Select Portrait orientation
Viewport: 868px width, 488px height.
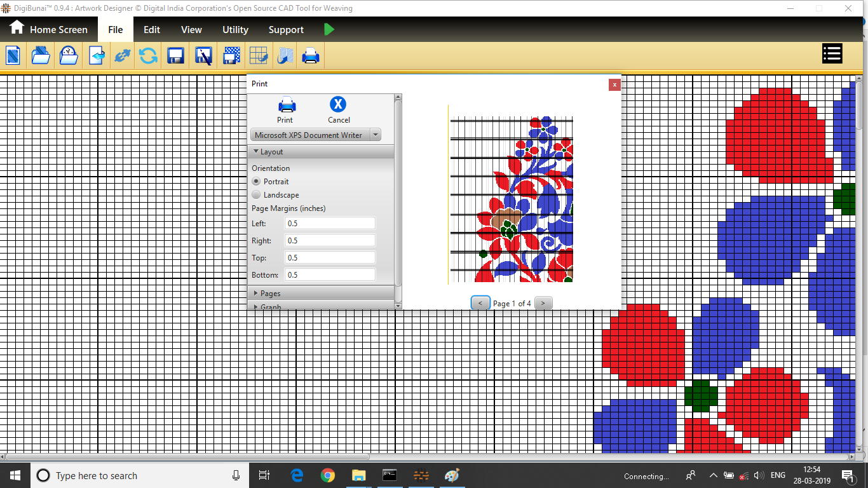coord(257,182)
